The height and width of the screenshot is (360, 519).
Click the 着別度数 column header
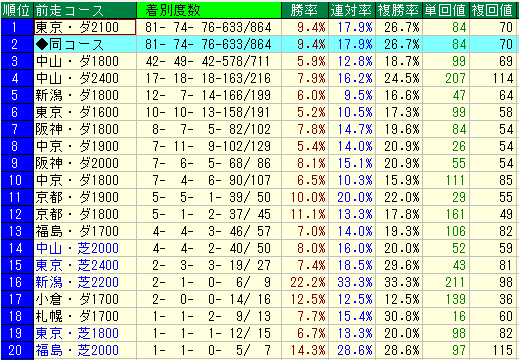[x=209, y=10]
